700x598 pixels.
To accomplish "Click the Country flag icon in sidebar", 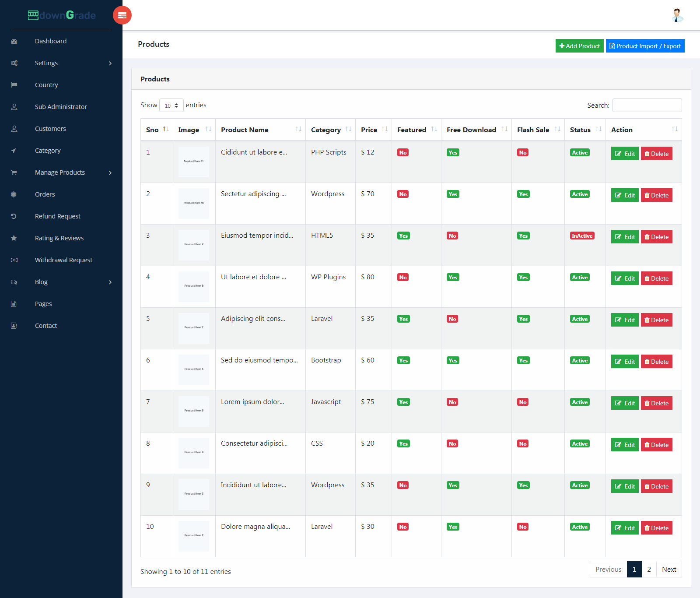I will pos(14,85).
